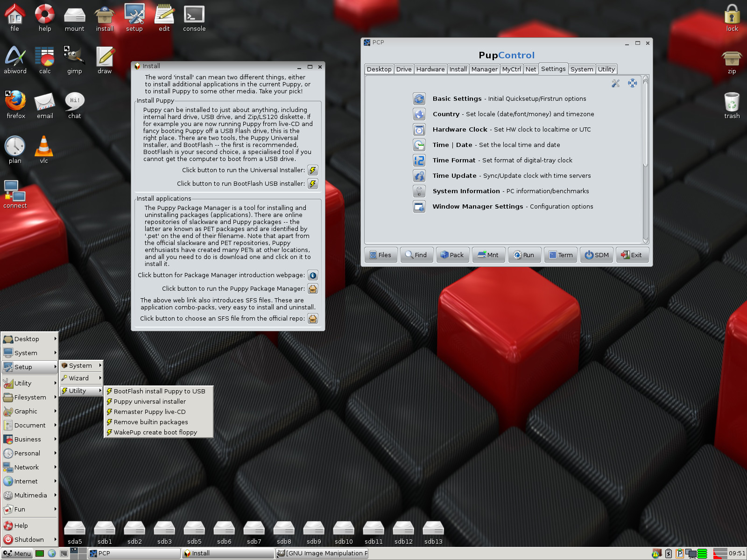Click the PupControl vertical scrollbar

point(646,159)
